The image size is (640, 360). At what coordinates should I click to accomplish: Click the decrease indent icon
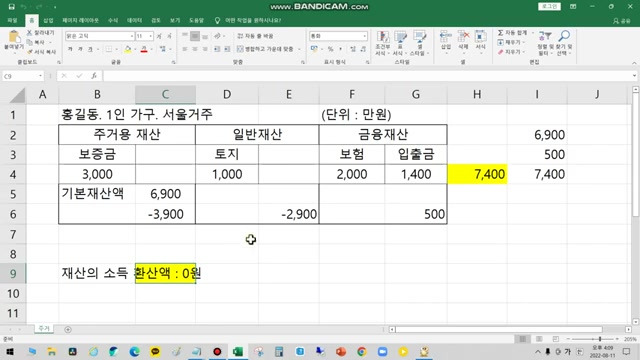tap(217, 49)
